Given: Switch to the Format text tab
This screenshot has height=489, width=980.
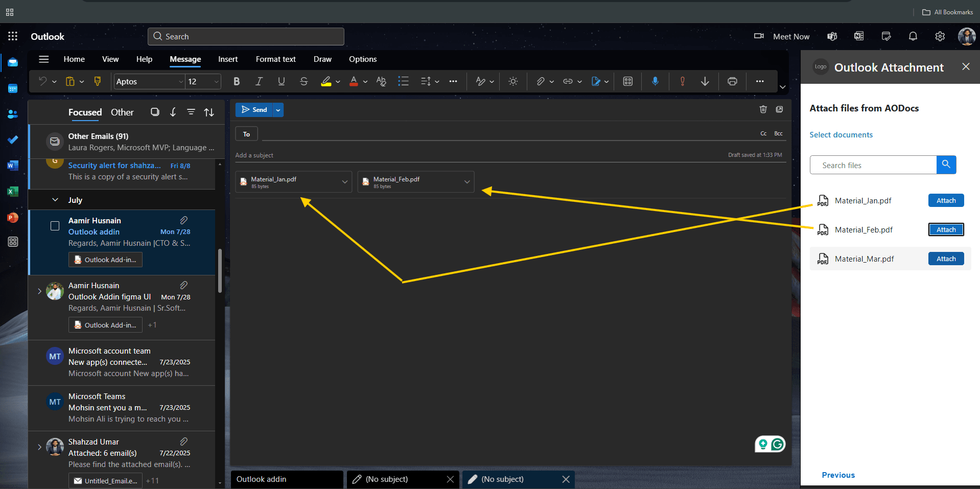Looking at the screenshot, I should pos(275,59).
